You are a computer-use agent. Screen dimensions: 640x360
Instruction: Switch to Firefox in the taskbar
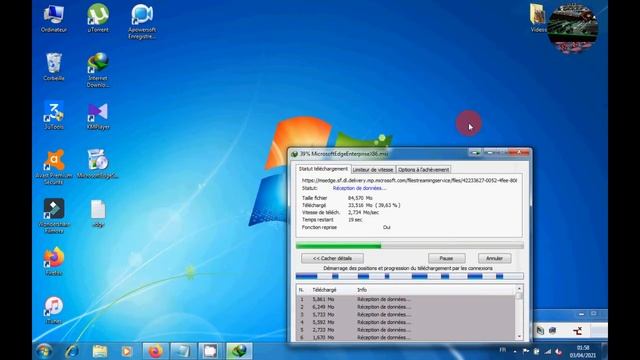coord(155,351)
